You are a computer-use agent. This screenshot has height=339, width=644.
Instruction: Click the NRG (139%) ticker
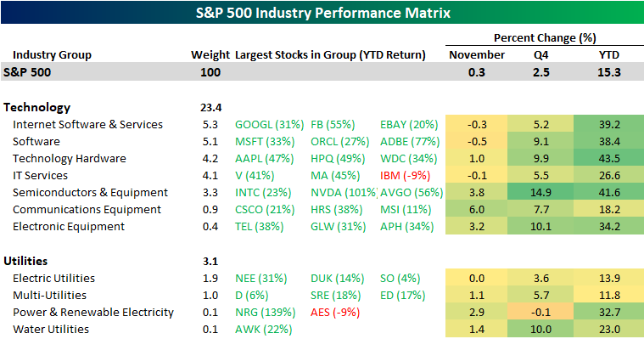pos(266,313)
